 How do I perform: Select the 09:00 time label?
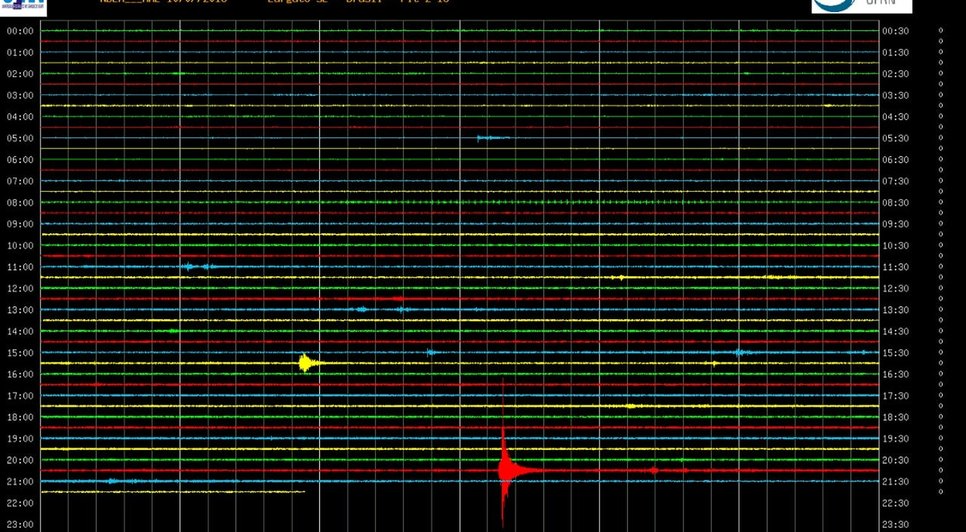[x=20, y=224]
